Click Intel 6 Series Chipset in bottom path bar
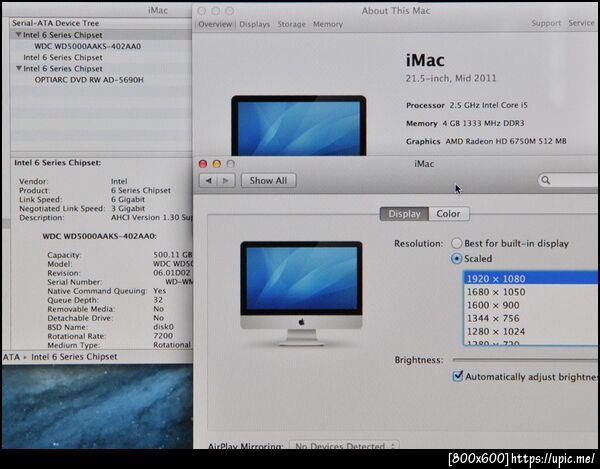Viewport: 600px width, 469px height. tap(74, 357)
